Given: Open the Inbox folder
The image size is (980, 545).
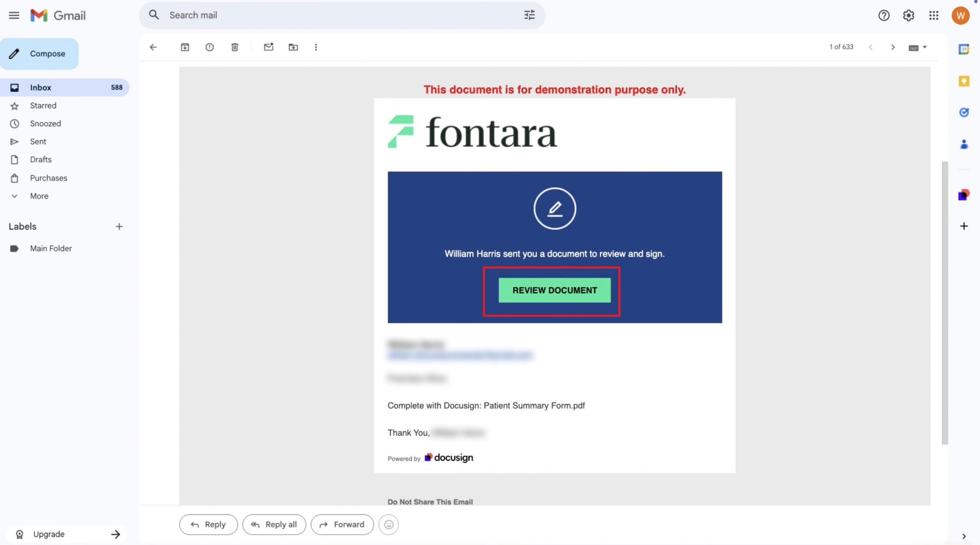Looking at the screenshot, I should [x=64, y=87].
